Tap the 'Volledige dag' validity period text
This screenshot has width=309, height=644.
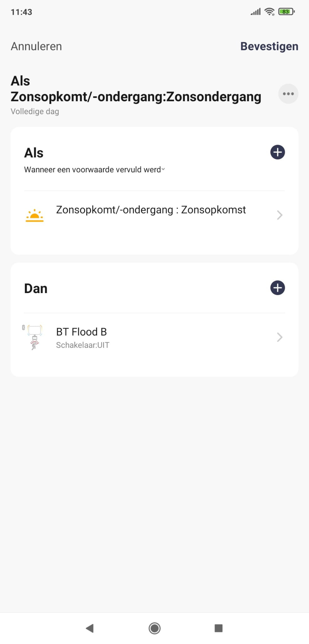pyautogui.click(x=35, y=111)
